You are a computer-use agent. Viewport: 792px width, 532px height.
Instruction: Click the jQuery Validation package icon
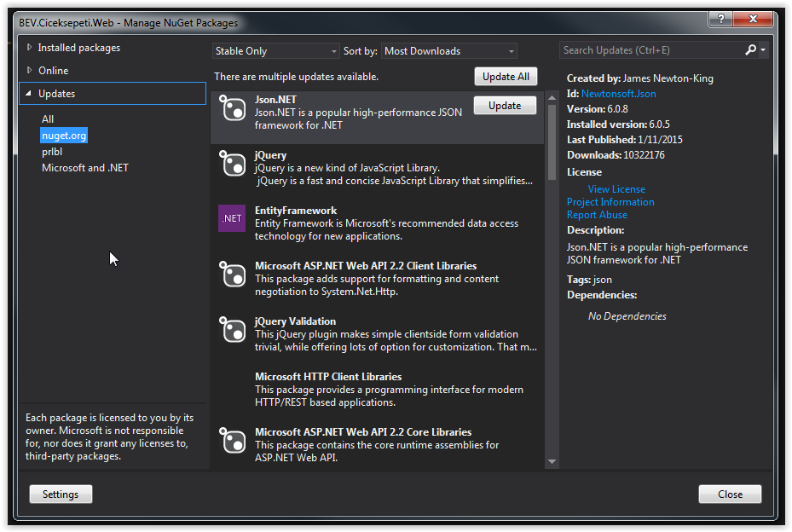tap(232, 329)
